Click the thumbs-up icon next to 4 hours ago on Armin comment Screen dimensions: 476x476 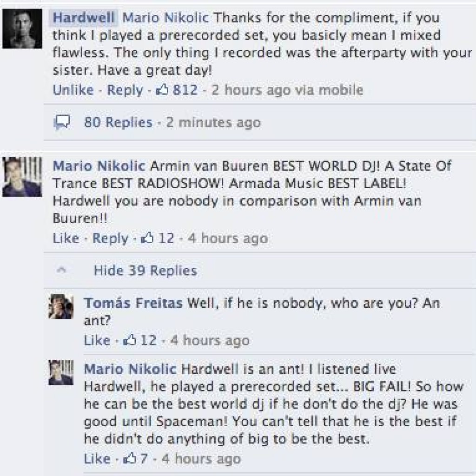point(147,238)
